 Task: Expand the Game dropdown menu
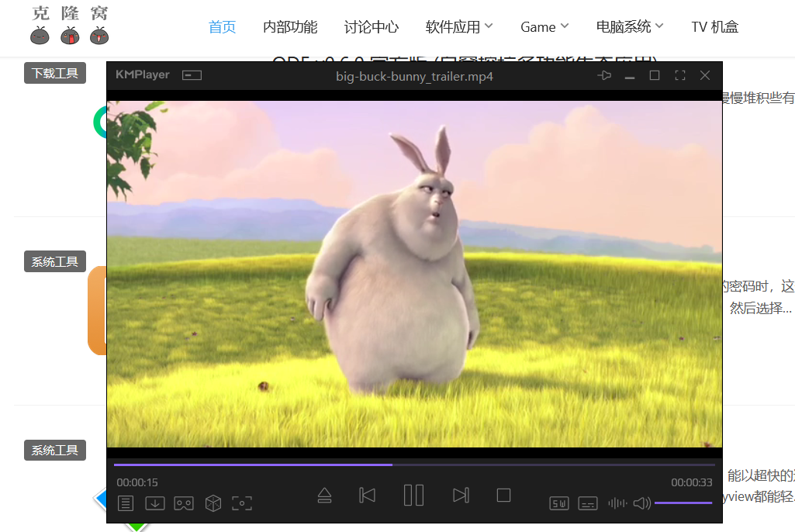click(544, 27)
